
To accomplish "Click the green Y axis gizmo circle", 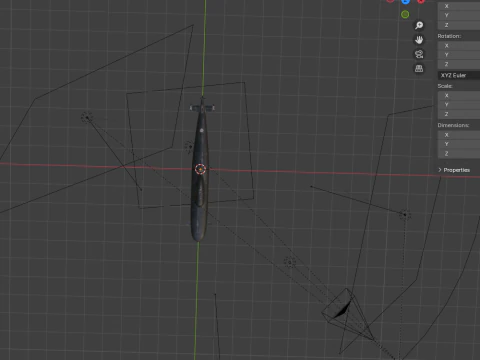I will [x=405, y=14].
